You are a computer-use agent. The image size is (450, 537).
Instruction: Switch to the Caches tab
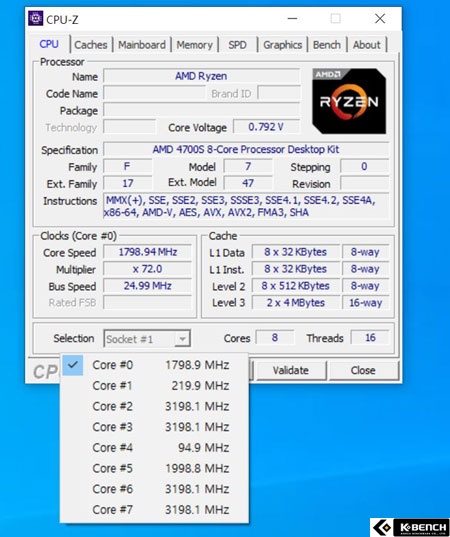pyautogui.click(x=91, y=45)
